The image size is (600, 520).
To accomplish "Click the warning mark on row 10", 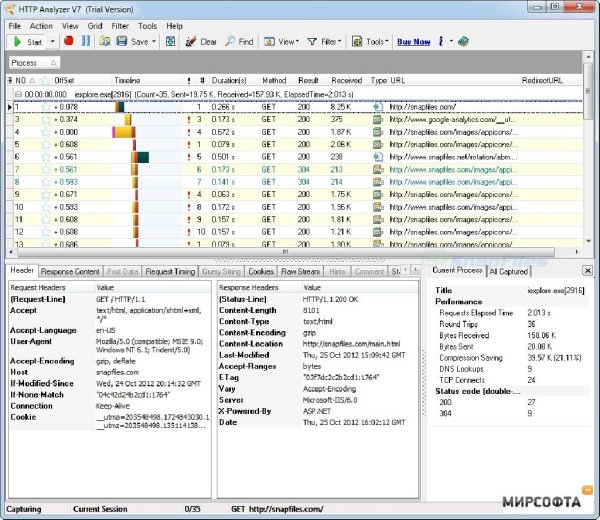I will pyautogui.click(x=189, y=207).
